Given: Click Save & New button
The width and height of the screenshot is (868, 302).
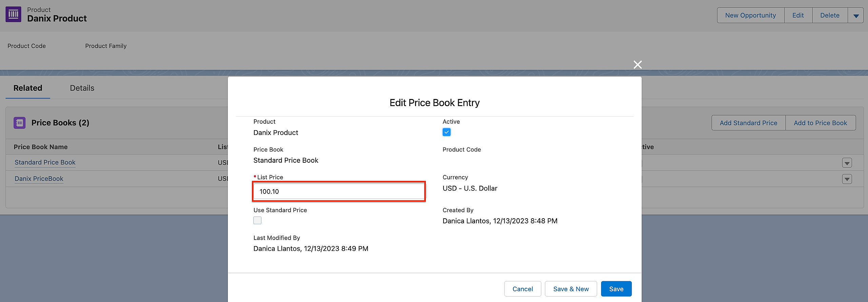Looking at the screenshot, I should 571,289.
